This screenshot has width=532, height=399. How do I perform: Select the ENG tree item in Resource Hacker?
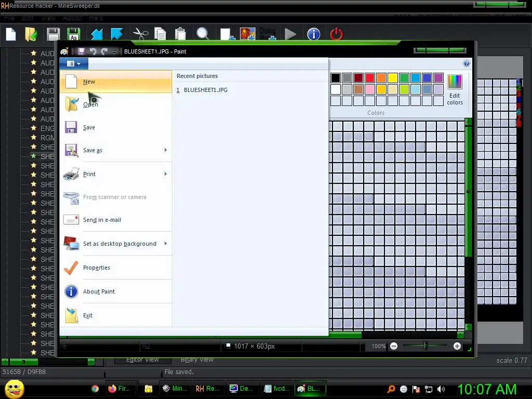pos(47,128)
